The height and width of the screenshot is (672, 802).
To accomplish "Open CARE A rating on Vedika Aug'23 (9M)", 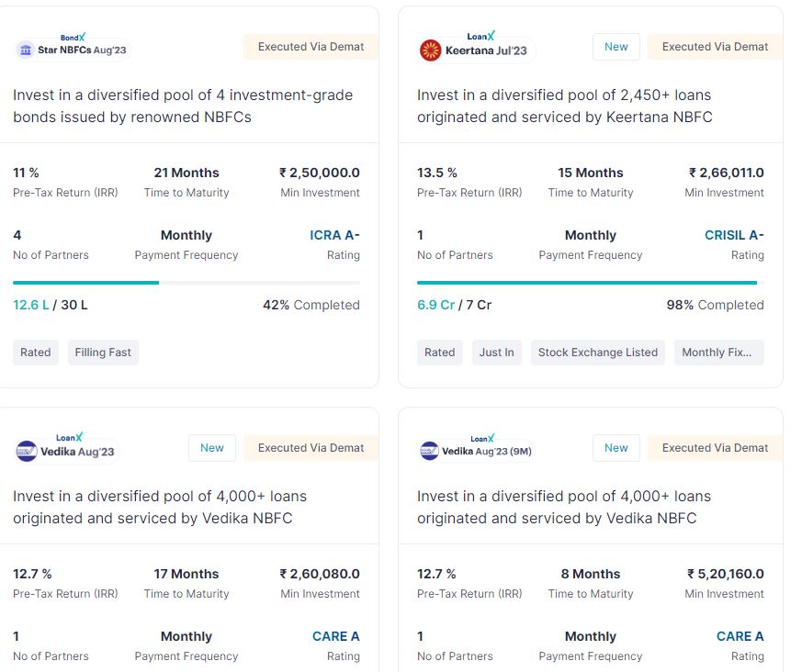I will point(740,636).
